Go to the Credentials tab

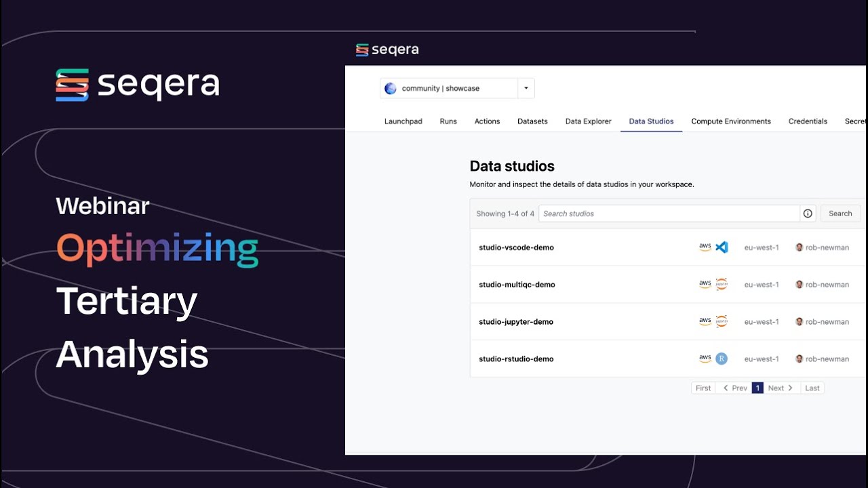pyautogui.click(x=808, y=121)
